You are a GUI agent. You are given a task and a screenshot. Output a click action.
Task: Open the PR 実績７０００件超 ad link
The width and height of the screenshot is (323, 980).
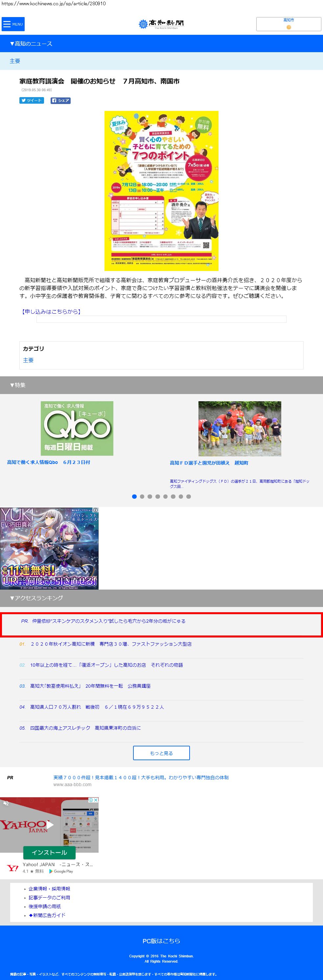click(141, 778)
